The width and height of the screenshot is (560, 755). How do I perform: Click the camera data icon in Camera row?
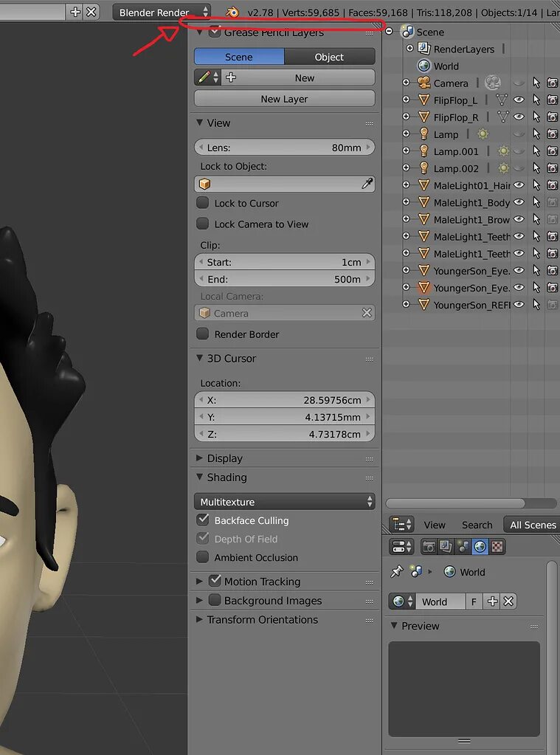(x=493, y=83)
